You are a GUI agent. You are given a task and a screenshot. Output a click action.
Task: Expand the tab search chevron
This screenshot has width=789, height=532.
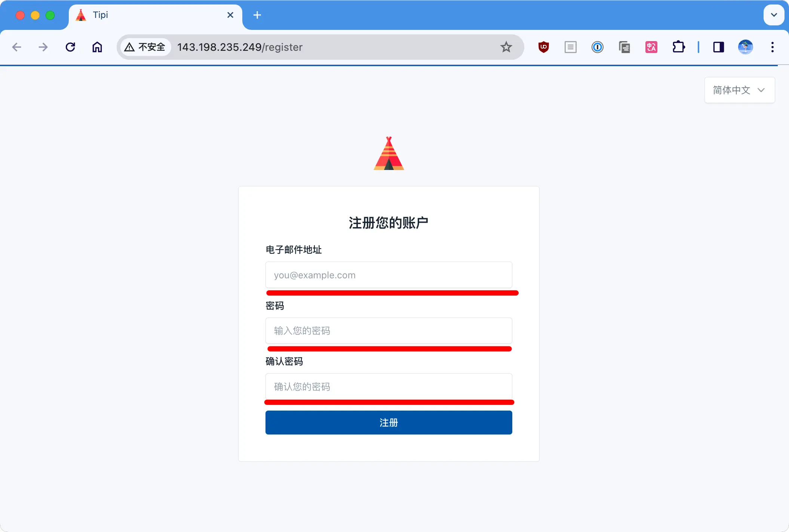point(774,15)
